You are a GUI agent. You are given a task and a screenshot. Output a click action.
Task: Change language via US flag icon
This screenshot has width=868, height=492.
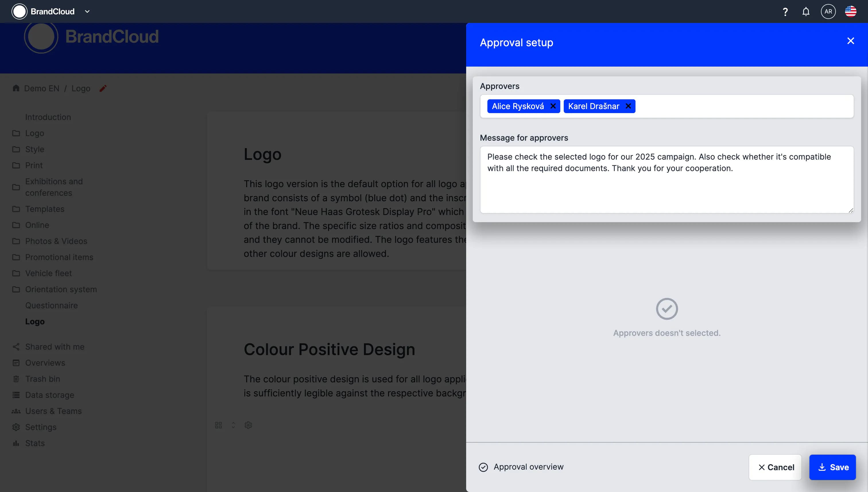pyautogui.click(x=850, y=12)
